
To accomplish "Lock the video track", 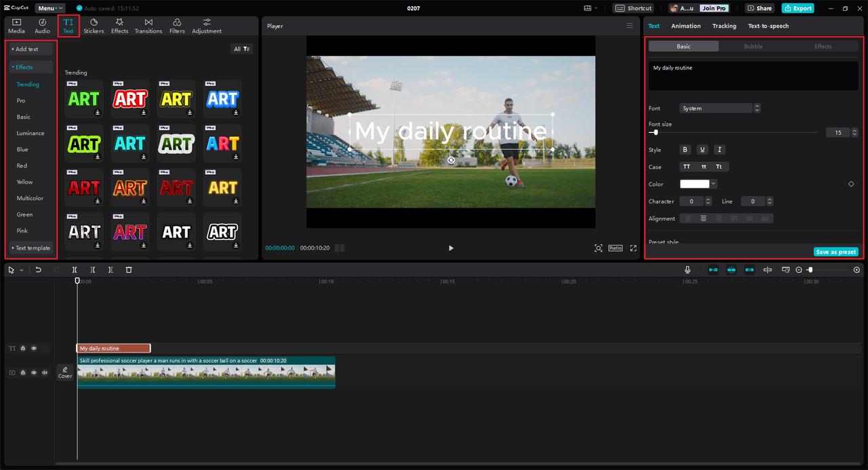I will click(x=23, y=372).
